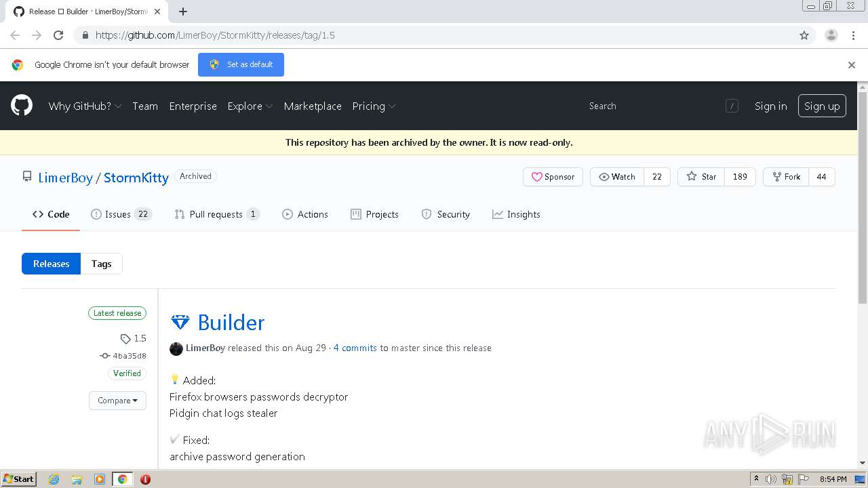Screen dimensions: 868x488
Task: Click the Sponsor button
Action: (x=553, y=177)
